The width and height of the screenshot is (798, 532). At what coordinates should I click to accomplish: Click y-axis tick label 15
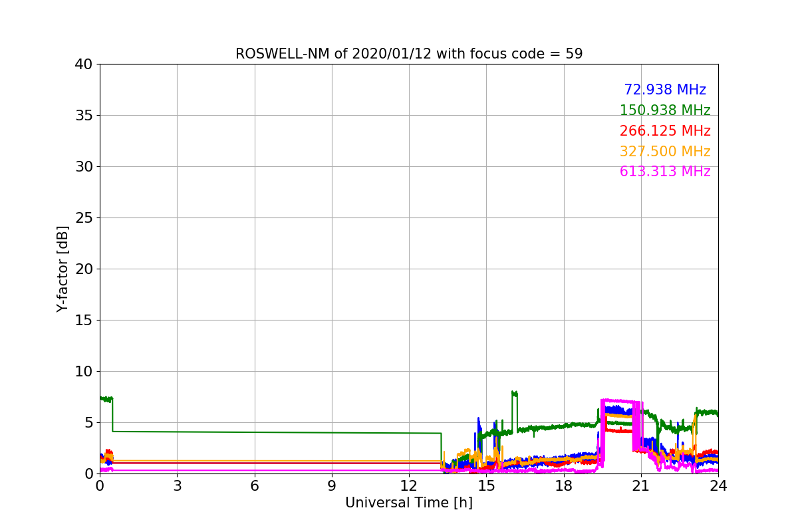(83, 321)
